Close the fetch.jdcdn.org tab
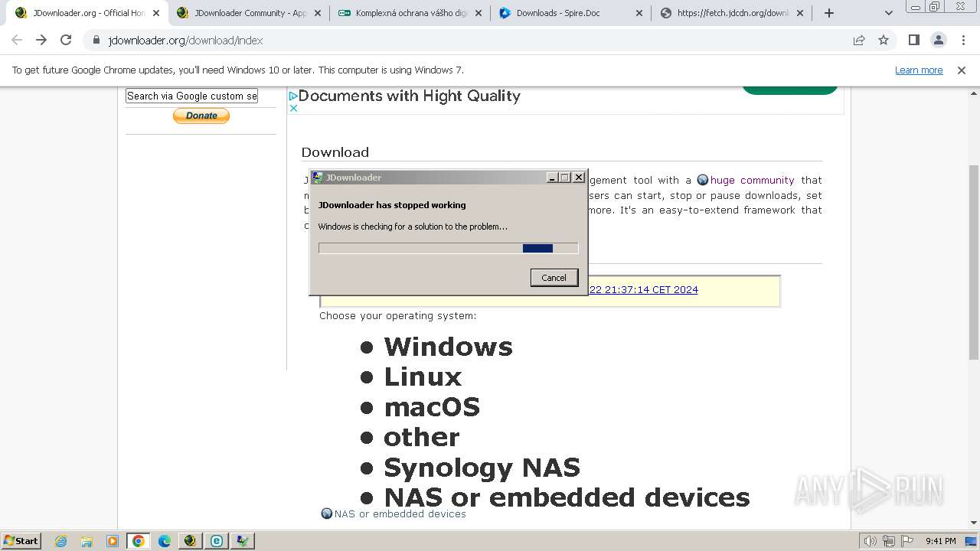The height and width of the screenshot is (551, 980). point(801,13)
